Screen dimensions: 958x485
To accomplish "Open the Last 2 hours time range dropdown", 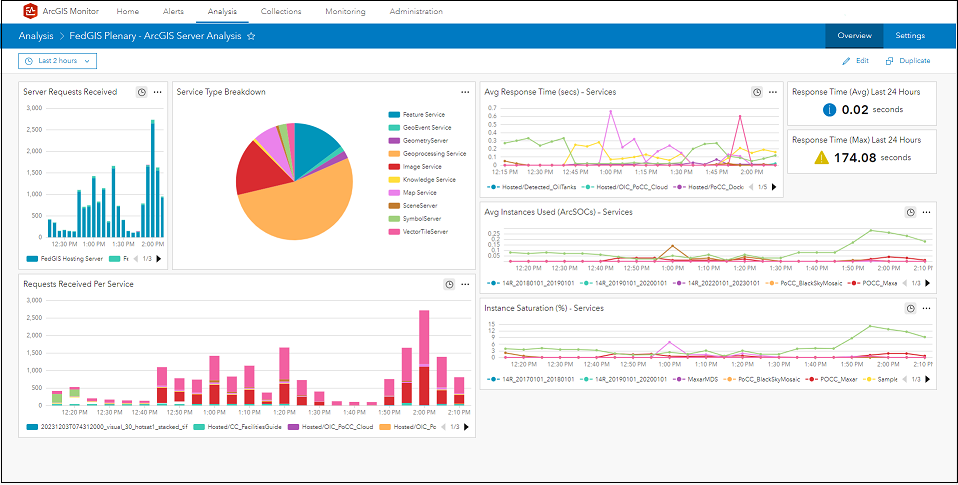I will tap(57, 61).
